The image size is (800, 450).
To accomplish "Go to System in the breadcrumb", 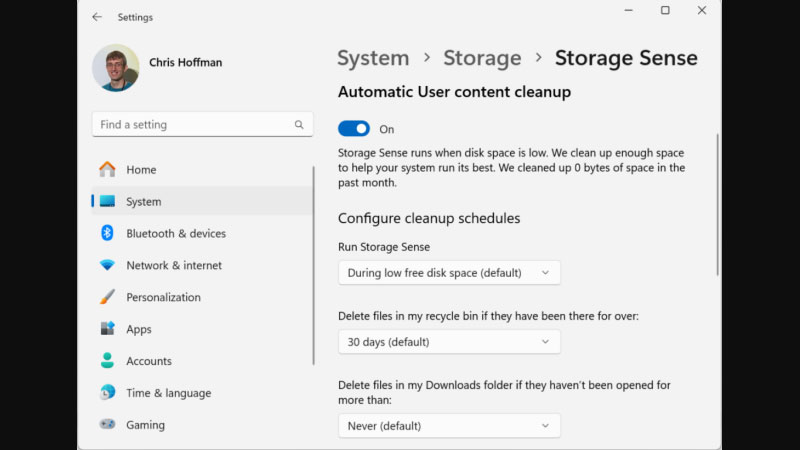I will pyautogui.click(x=373, y=58).
